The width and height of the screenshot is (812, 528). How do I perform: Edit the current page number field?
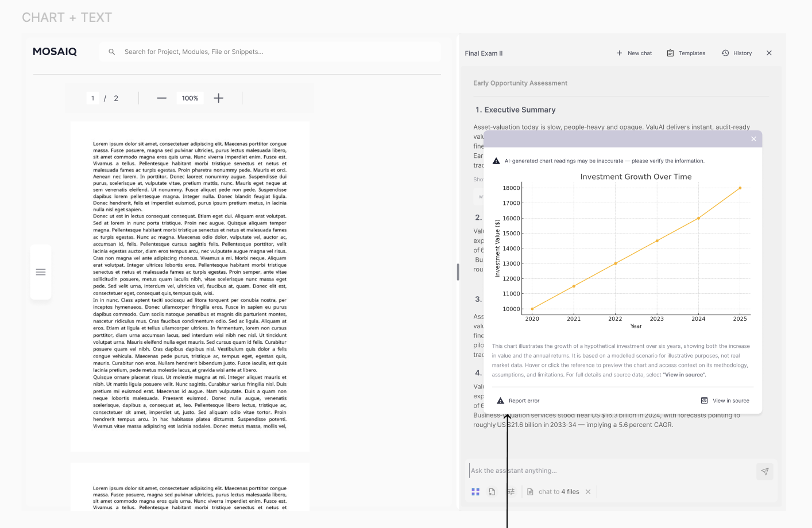click(92, 98)
